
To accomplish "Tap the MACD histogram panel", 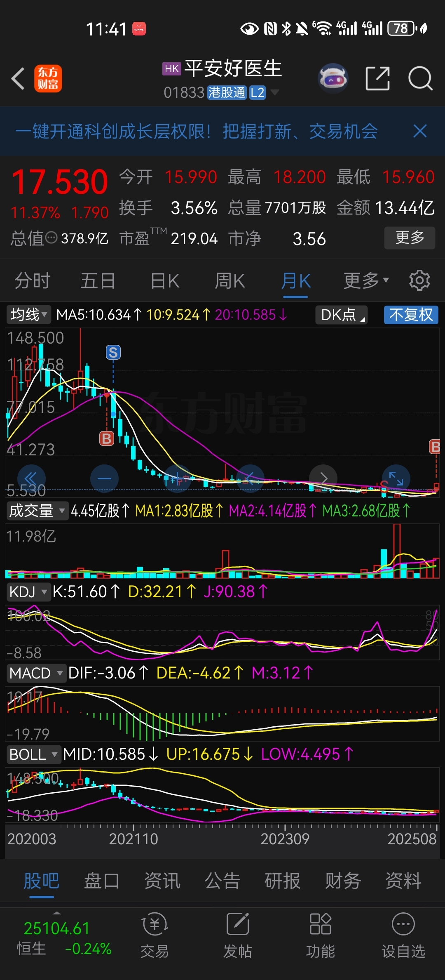I will point(222,713).
